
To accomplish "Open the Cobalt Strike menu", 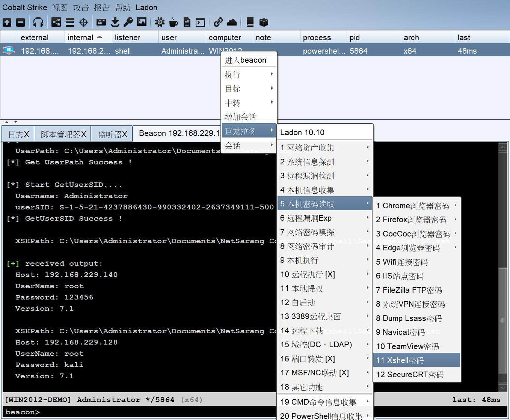I will [25, 8].
